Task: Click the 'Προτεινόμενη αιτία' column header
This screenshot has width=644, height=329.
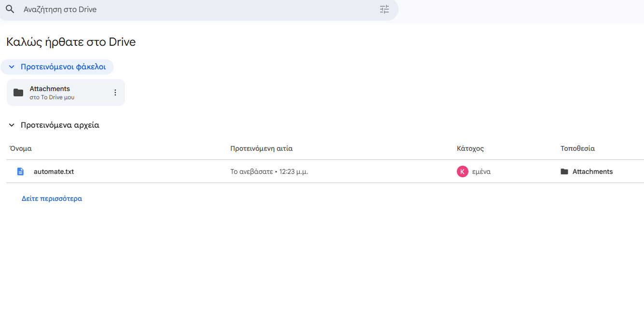Action: pyautogui.click(x=261, y=148)
